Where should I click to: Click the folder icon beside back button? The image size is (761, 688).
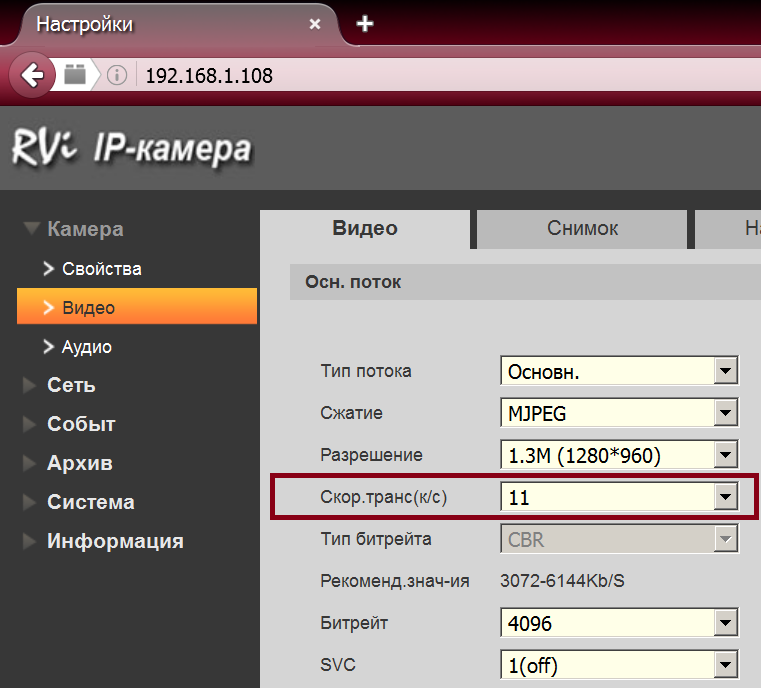[75, 75]
